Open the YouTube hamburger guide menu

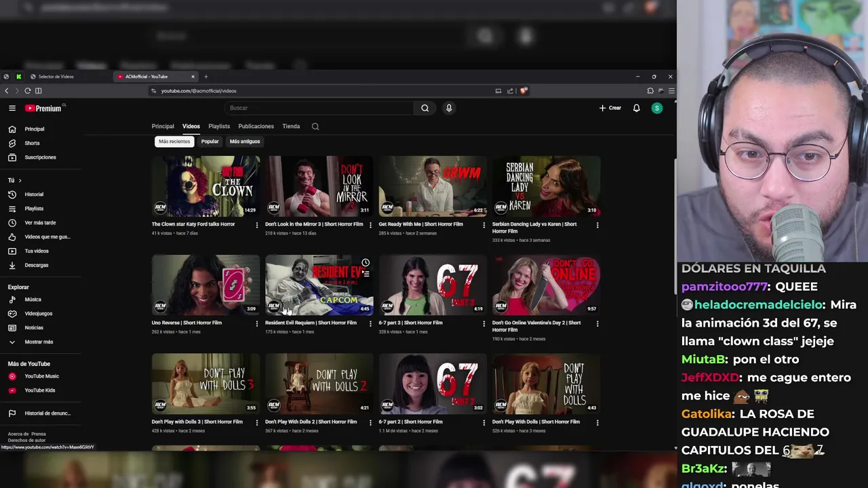(x=12, y=108)
